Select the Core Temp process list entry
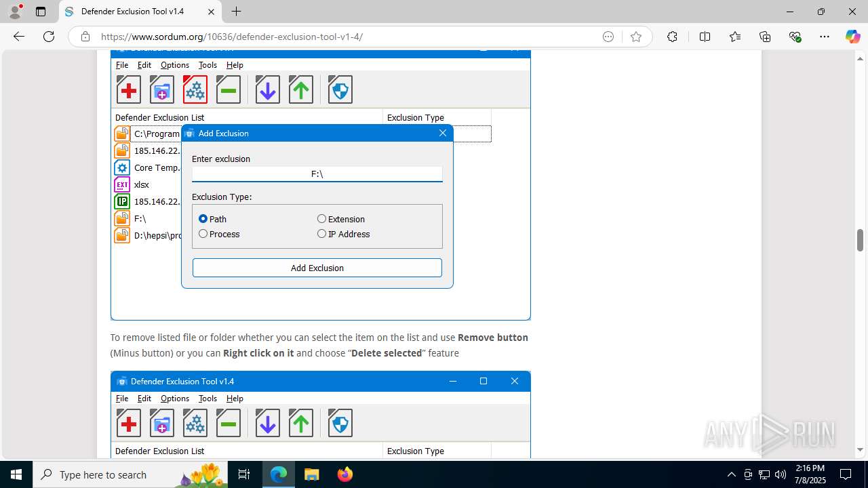 click(x=157, y=167)
